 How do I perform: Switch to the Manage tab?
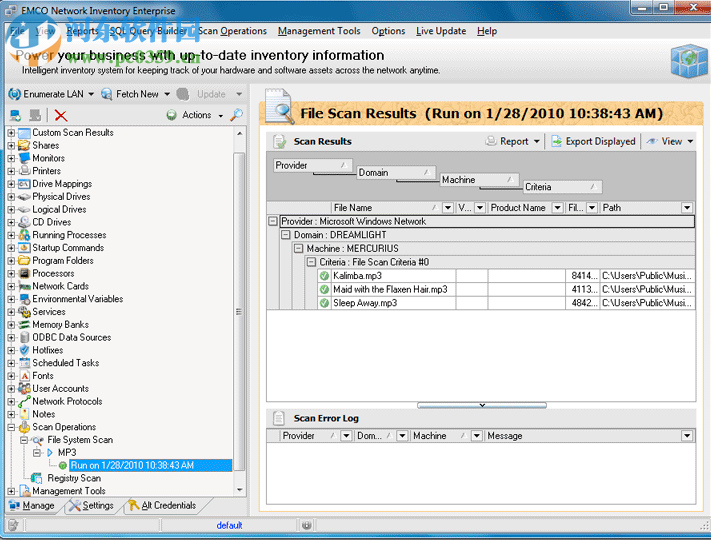pyautogui.click(x=31, y=505)
